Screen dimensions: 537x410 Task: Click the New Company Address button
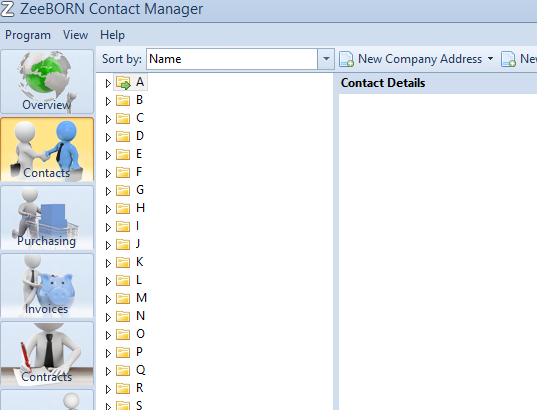416,59
